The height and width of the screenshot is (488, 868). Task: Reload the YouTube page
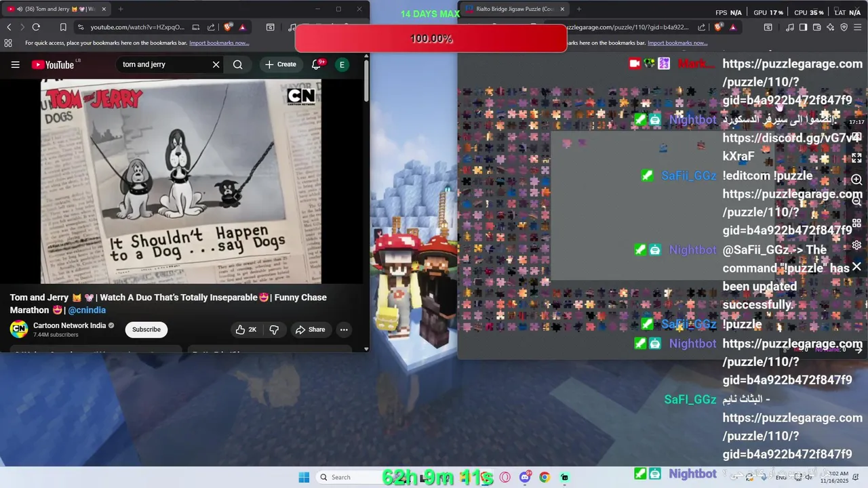36,27
